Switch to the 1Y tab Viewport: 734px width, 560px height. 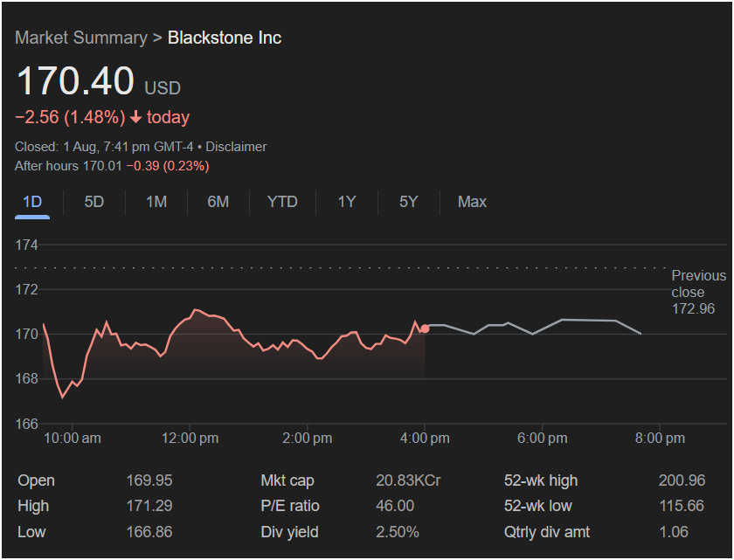(347, 202)
